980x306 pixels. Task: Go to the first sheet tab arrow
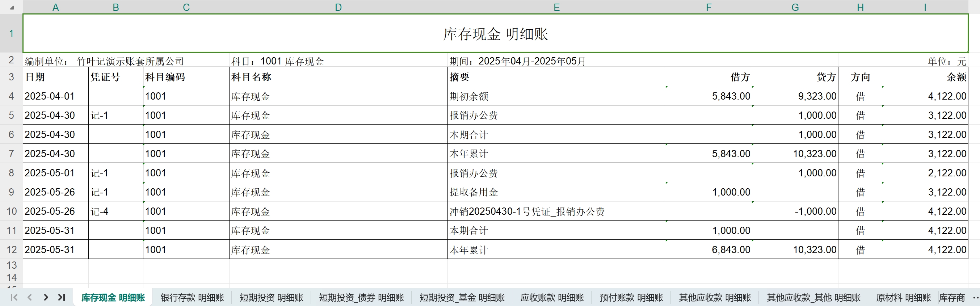click(x=14, y=297)
